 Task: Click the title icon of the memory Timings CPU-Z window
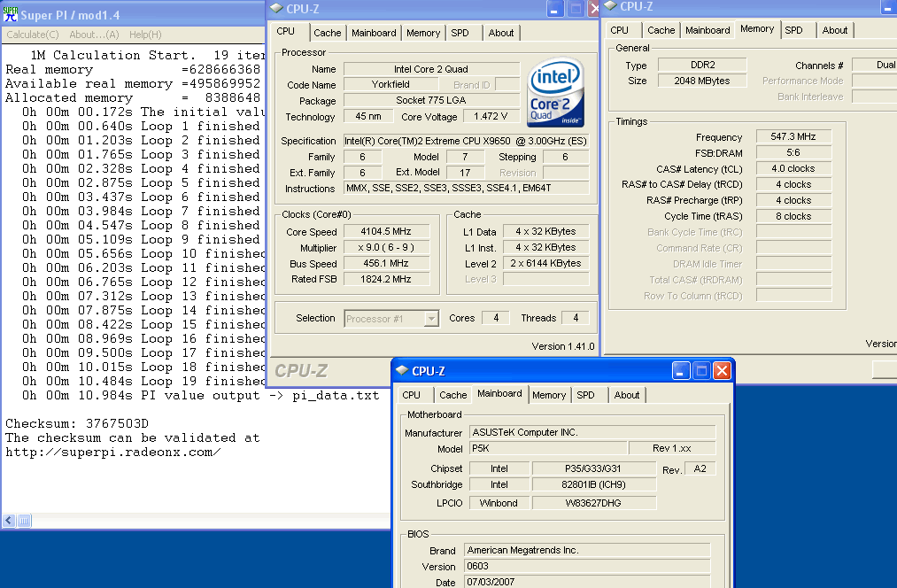pyautogui.click(x=610, y=6)
